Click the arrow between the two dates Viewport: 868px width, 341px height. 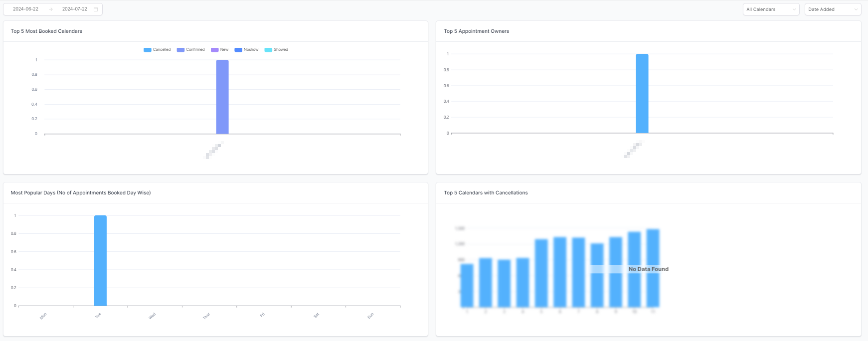click(50, 9)
